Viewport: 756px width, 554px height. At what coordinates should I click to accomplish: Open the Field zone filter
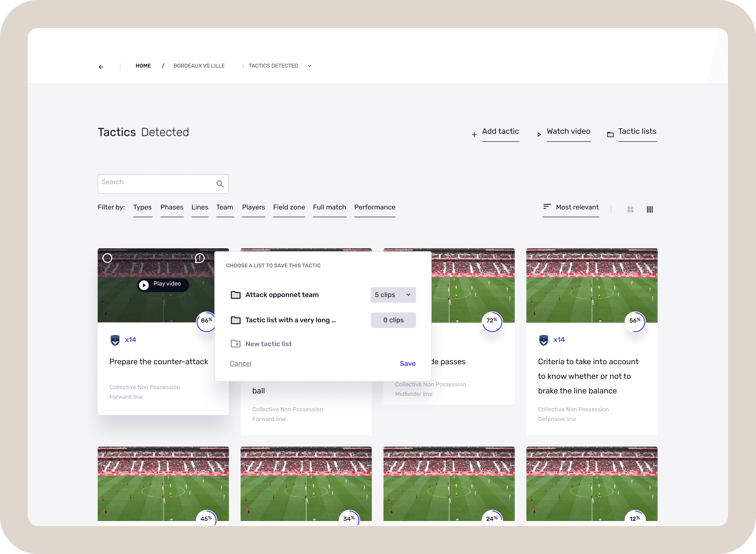pos(289,207)
